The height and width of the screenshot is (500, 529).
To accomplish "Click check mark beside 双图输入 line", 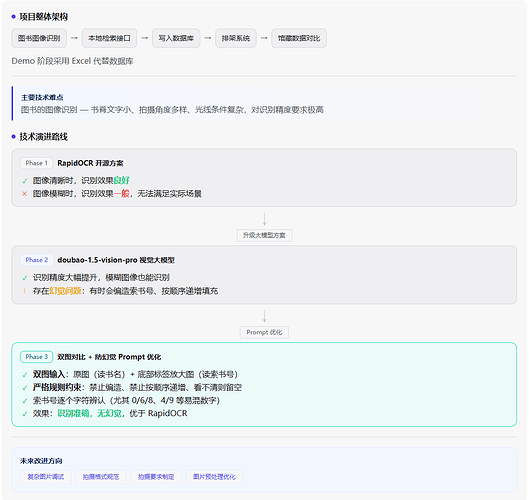I will tap(25, 374).
